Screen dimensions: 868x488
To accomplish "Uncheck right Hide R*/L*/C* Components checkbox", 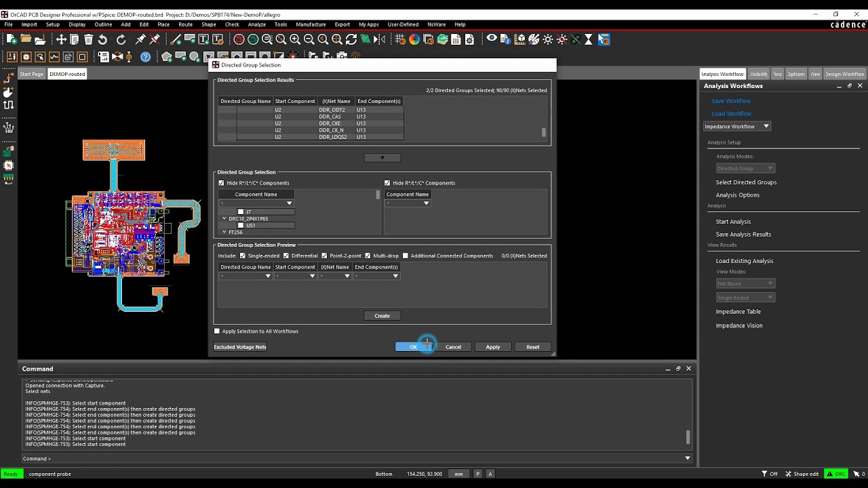I will (387, 183).
